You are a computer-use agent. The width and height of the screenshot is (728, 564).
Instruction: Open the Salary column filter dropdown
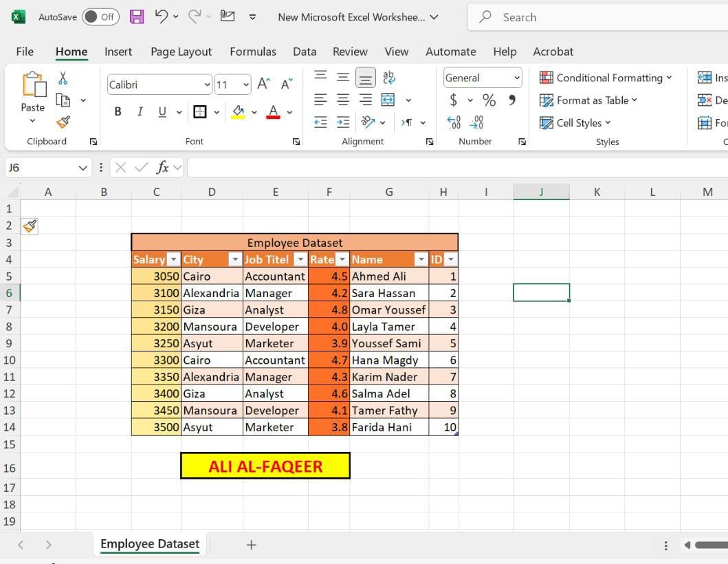173,259
